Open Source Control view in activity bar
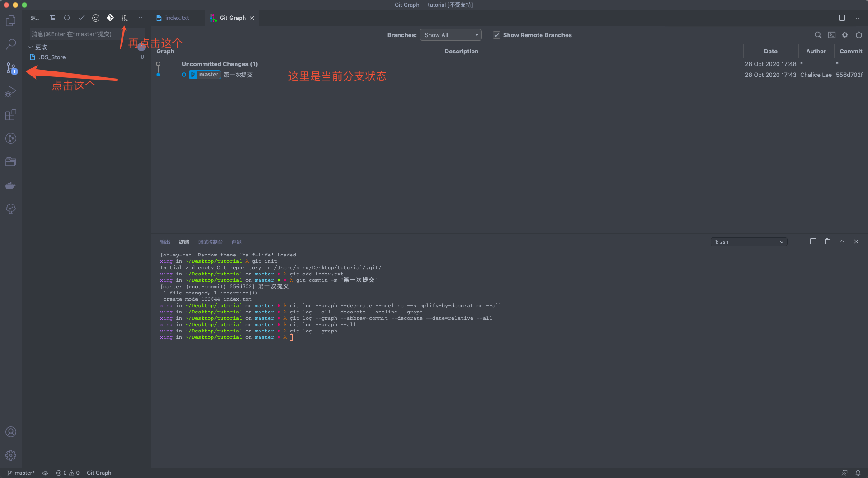This screenshot has width=868, height=478. point(11,68)
